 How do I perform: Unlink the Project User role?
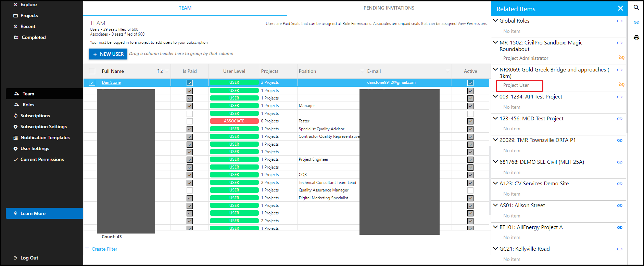(x=621, y=85)
